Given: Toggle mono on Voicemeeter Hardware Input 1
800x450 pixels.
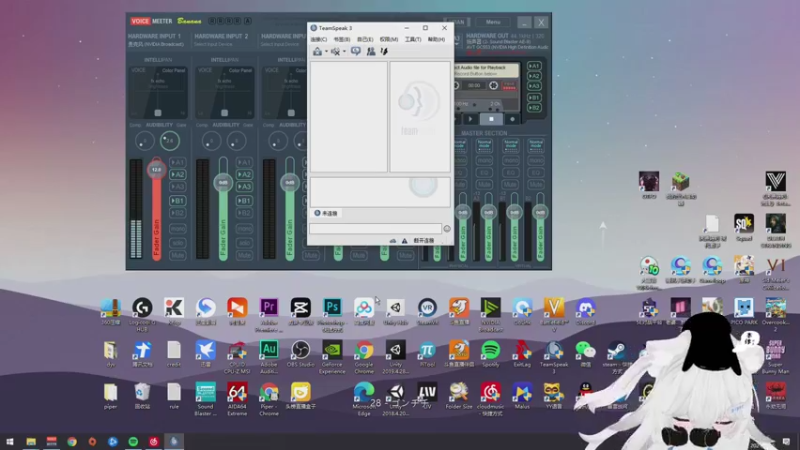Looking at the screenshot, I should point(177,229).
